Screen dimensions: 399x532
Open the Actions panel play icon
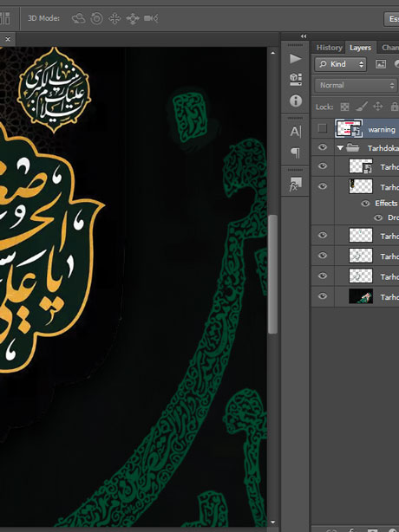(x=296, y=59)
